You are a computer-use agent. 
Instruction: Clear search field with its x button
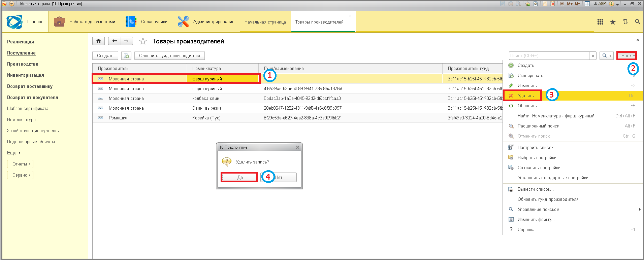point(593,55)
